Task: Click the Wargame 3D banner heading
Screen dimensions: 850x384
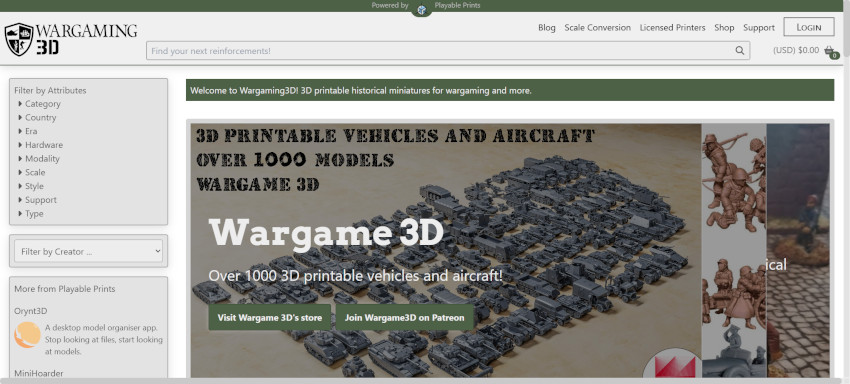Action: pyautogui.click(x=326, y=232)
